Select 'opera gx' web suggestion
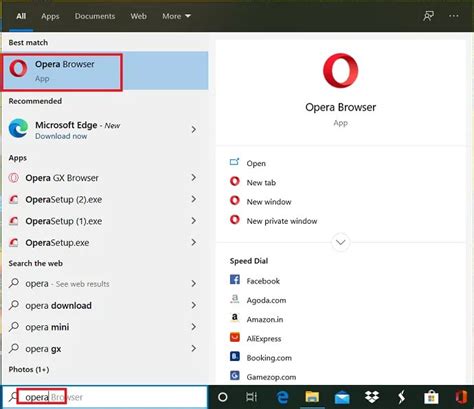The width and height of the screenshot is (474, 409). (x=43, y=349)
